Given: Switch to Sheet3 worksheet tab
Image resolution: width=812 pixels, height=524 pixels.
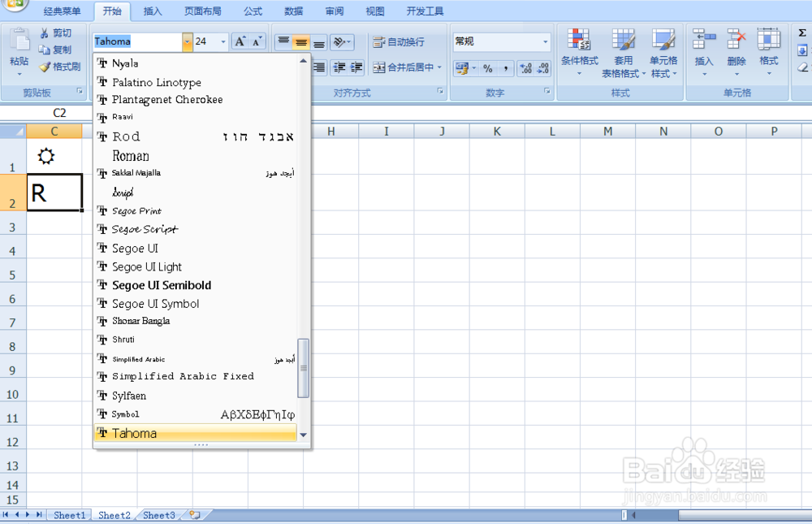Looking at the screenshot, I should pos(158,515).
